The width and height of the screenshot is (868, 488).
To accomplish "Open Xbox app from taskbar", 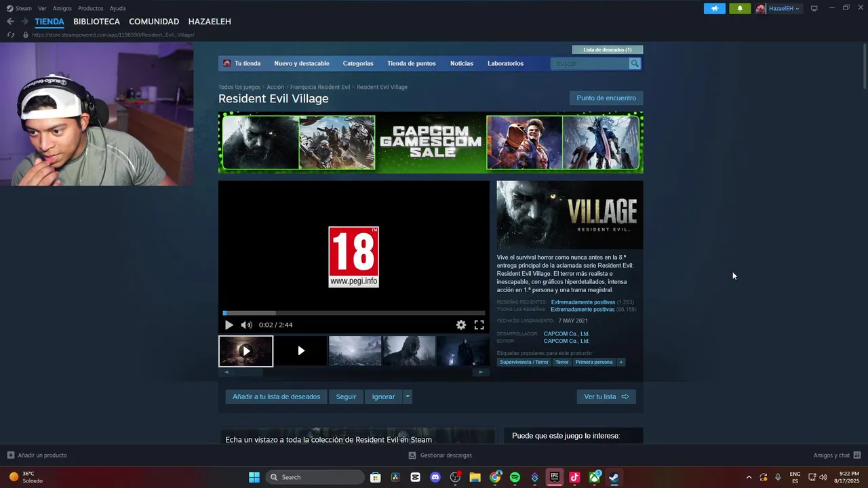I will [x=595, y=477].
